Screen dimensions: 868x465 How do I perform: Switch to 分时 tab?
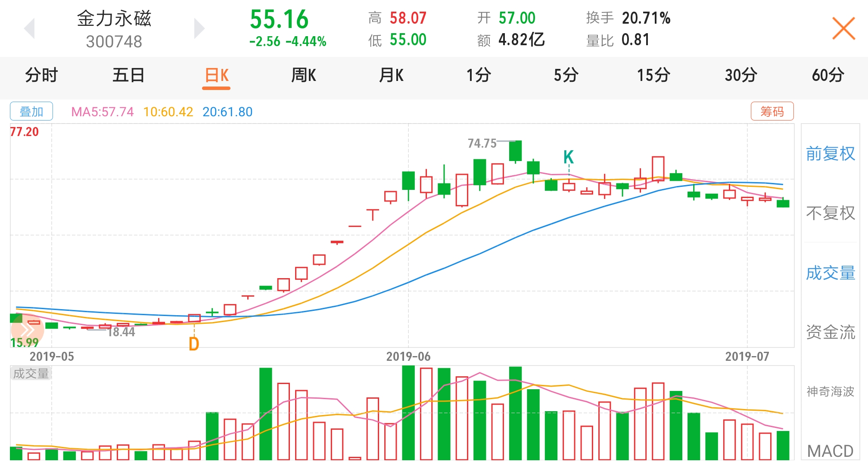point(41,75)
